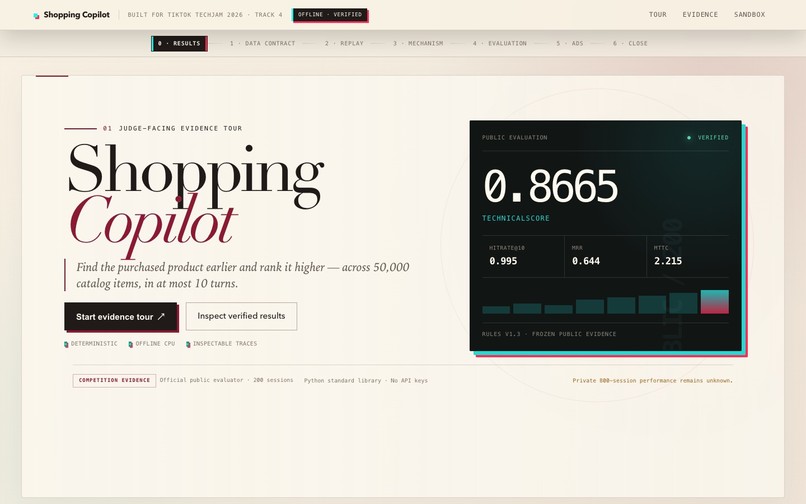The width and height of the screenshot is (806, 504).
Task: Click the 0.8665 technical score value
Action: tap(551, 186)
